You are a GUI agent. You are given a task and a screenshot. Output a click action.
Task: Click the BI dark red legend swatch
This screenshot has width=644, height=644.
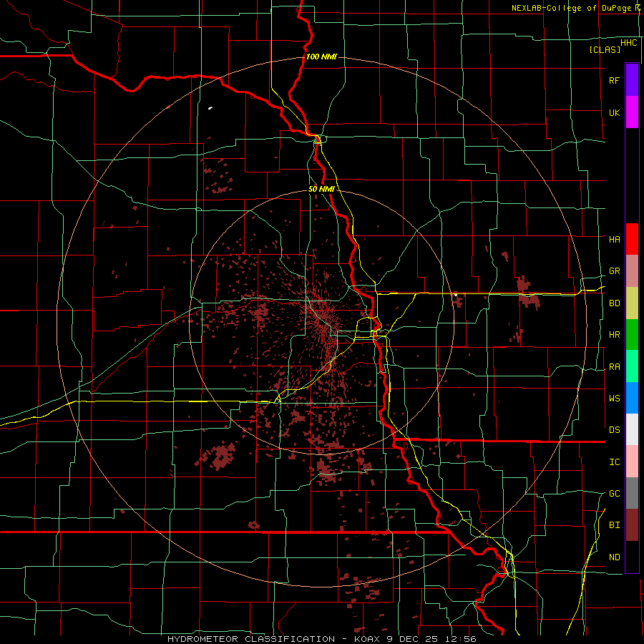[632, 525]
